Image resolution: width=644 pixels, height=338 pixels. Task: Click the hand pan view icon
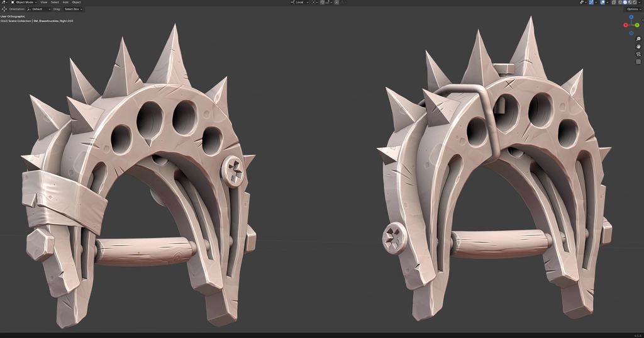click(638, 47)
